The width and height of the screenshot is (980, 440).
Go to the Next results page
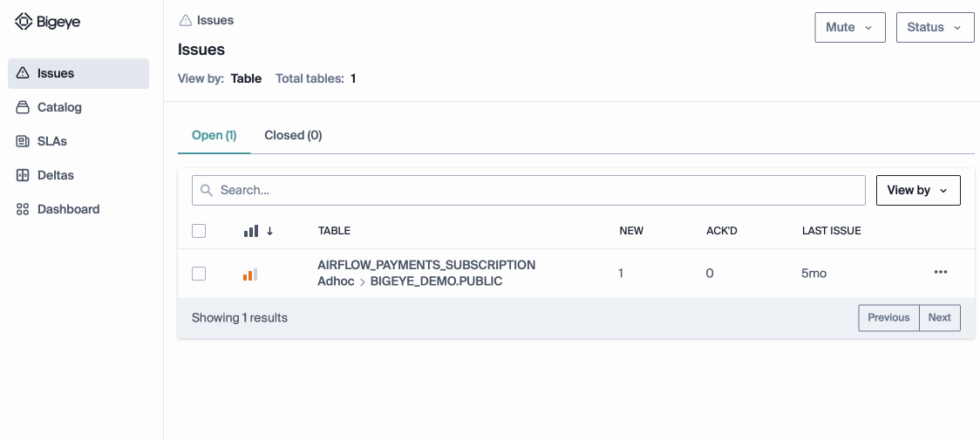(x=939, y=317)
